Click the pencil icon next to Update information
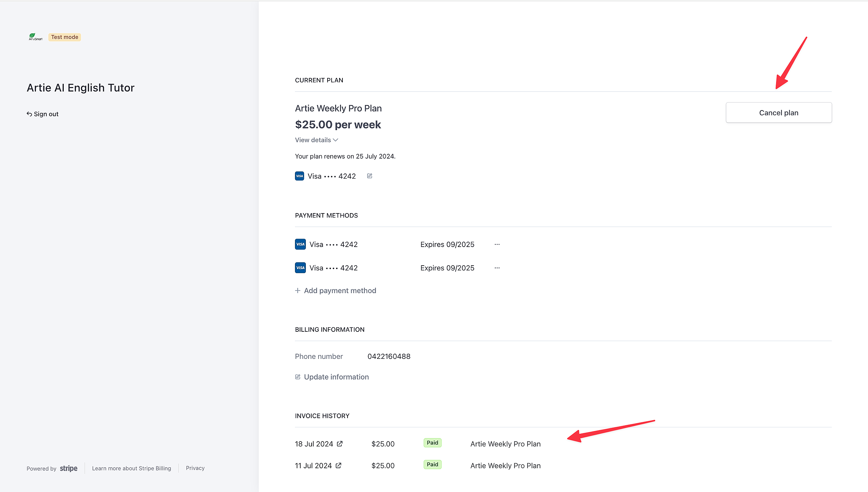This screenshot has width=868, height=492. tap(298, 377)
